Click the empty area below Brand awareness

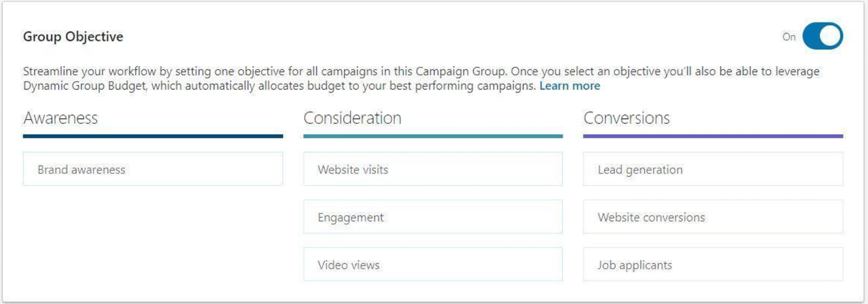(x=153, y=232)
